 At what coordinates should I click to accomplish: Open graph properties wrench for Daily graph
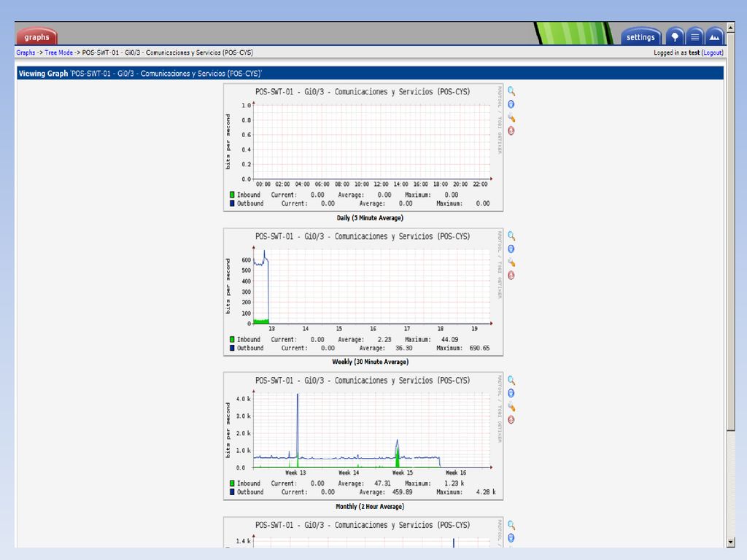(511, 117)
